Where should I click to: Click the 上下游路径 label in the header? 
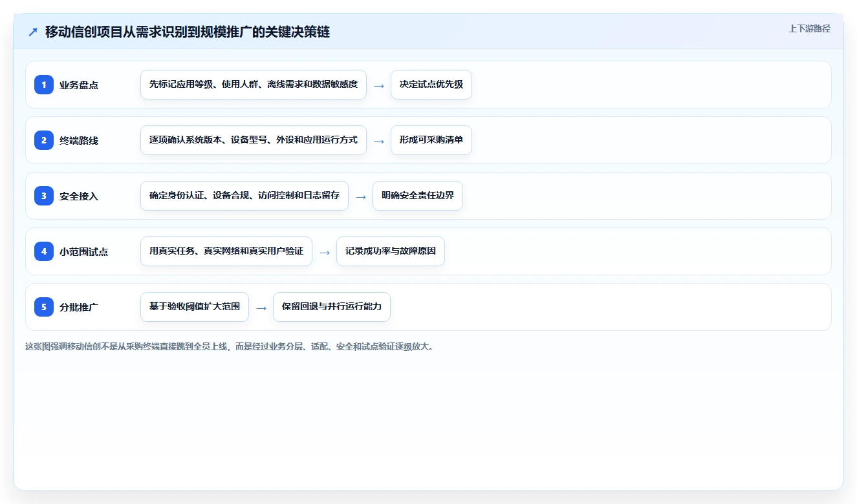[x=809, y=28]
